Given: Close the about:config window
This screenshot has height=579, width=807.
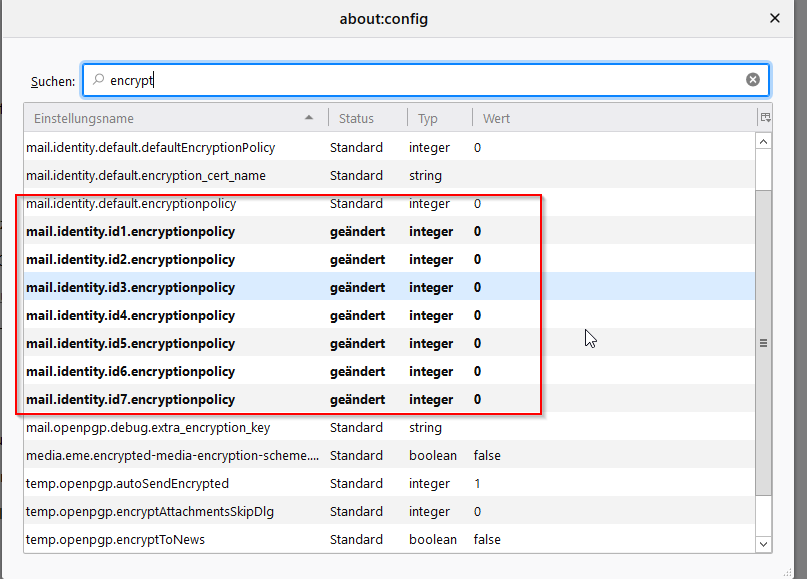Looking at the screenshot, I should click(774, 18).
